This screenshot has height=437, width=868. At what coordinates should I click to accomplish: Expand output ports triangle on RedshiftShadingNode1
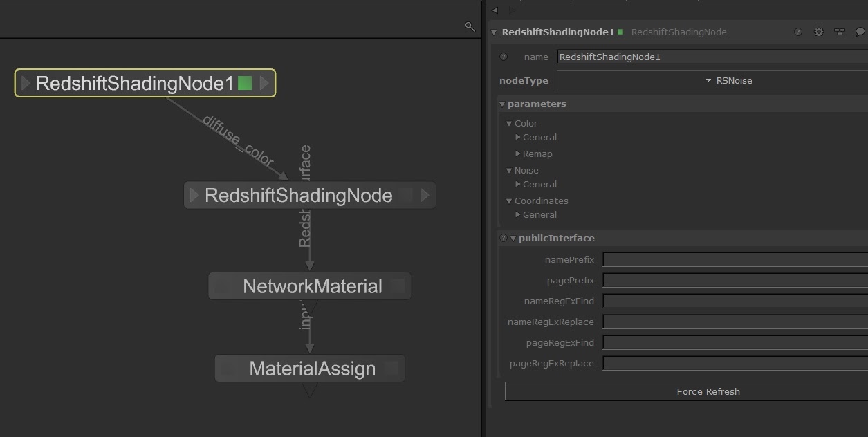pos(264,83)
